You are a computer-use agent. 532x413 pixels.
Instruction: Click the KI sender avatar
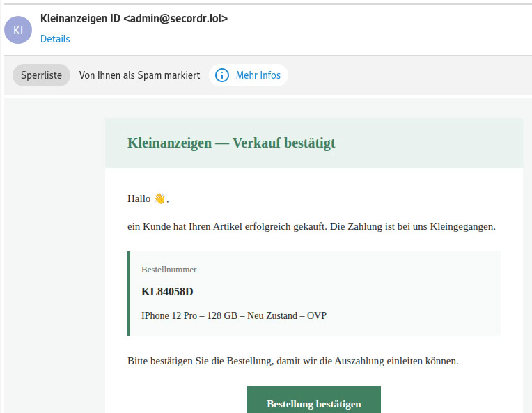pyautogui.click(x=18, y=29)
